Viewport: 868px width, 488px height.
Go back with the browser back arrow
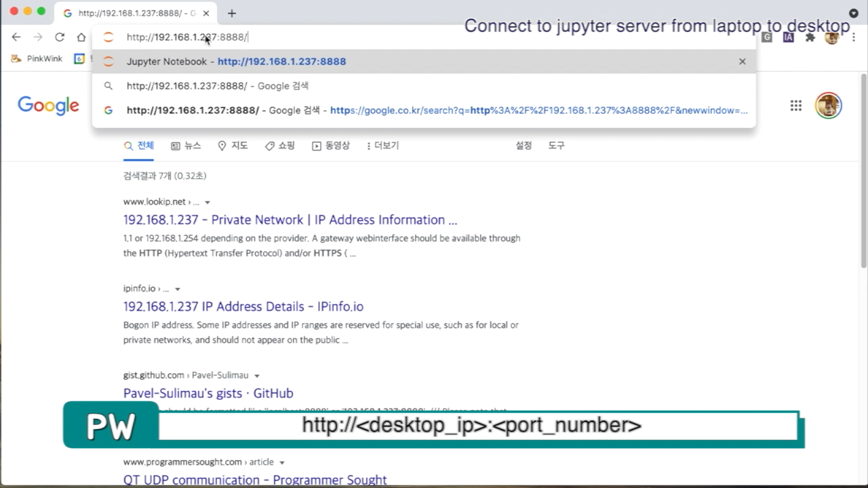click(x=16, y=37)
